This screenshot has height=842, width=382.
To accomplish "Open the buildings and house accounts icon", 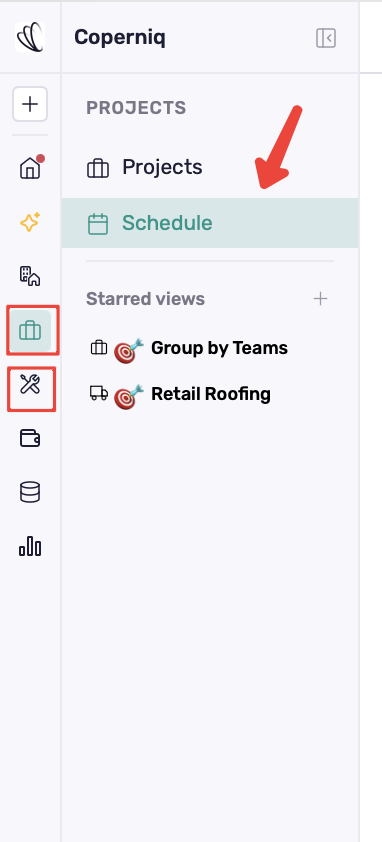I will [30, 276].
